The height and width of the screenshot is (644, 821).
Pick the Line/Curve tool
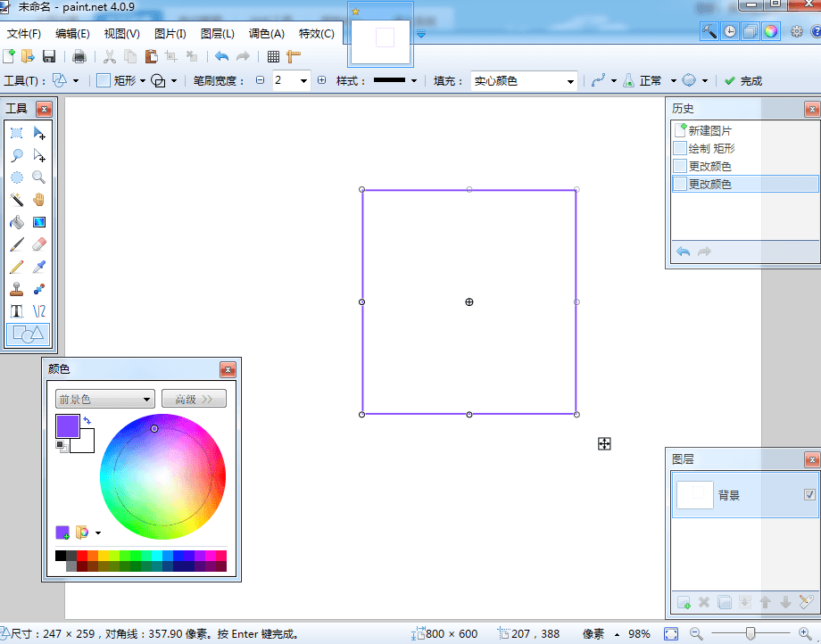39,311
